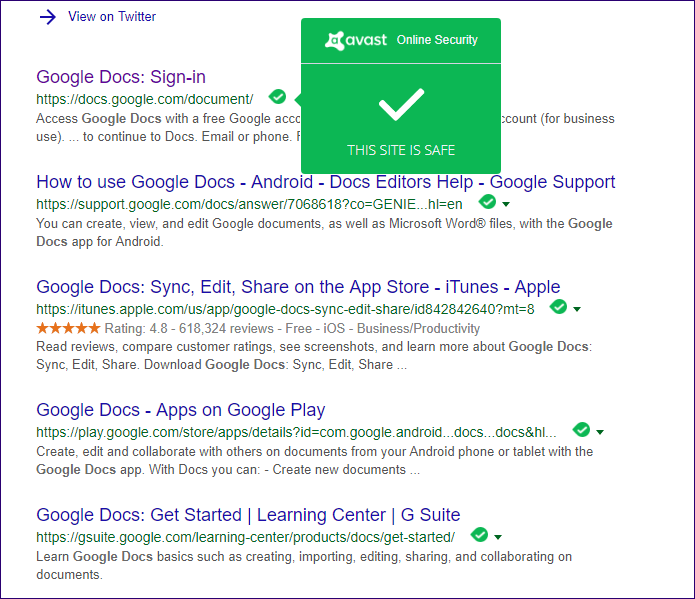Expand dropdown arrow next to support.google.com URL
This screenshot has height=599, width=695.
click(x=506, y=204)
